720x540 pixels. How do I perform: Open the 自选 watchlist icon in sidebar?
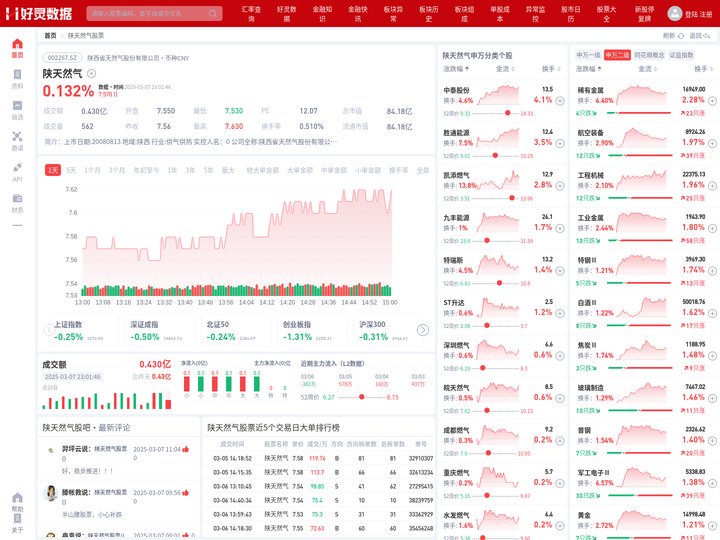[x=17, y=106]
